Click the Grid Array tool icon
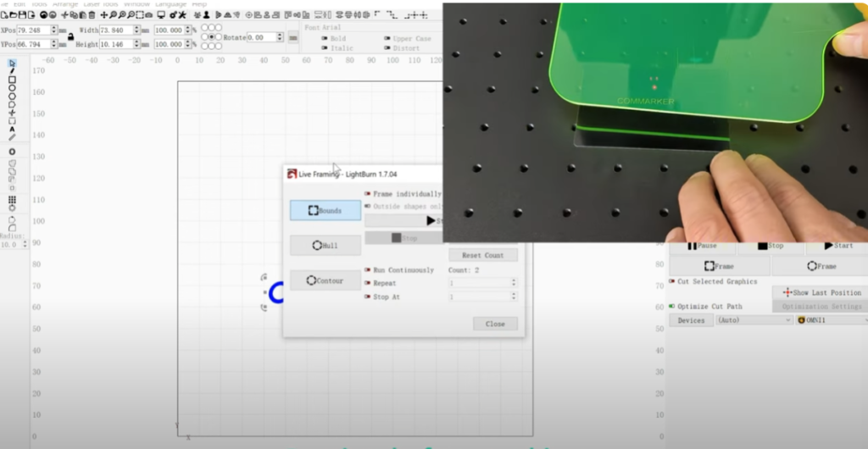Image resolution: width=868 pixels, height=449 pixels. coord(12,199)
